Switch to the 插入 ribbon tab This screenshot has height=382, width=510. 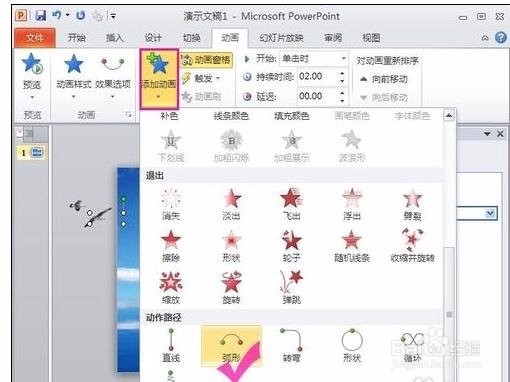(x=115, y=38)
